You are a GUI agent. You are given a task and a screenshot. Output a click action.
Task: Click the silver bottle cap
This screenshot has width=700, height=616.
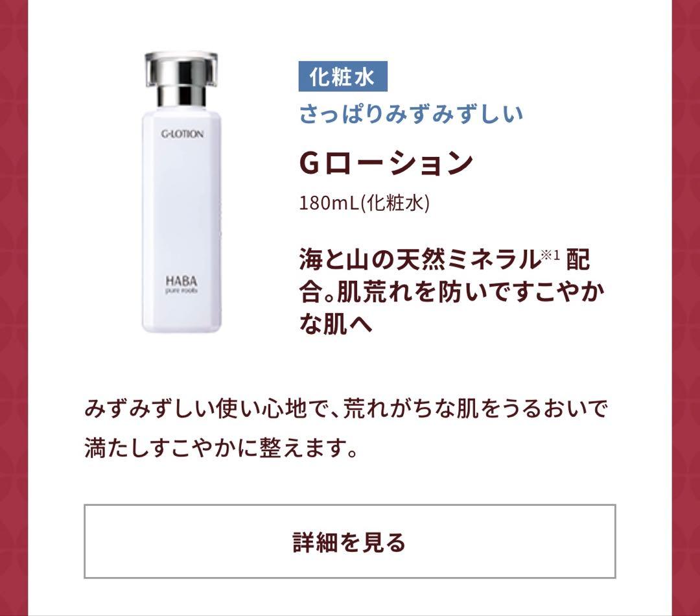coord(181,79)
